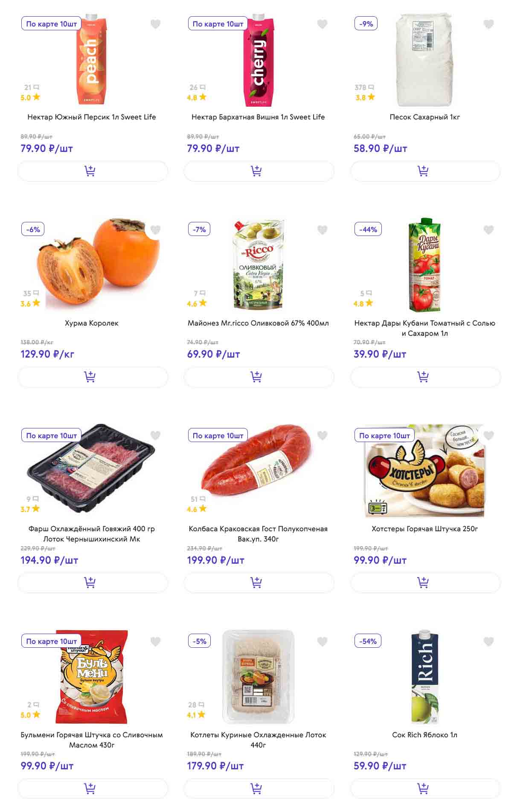Favorite the Нектар Бархатная Вишня heart

click(x=322, y=24)
